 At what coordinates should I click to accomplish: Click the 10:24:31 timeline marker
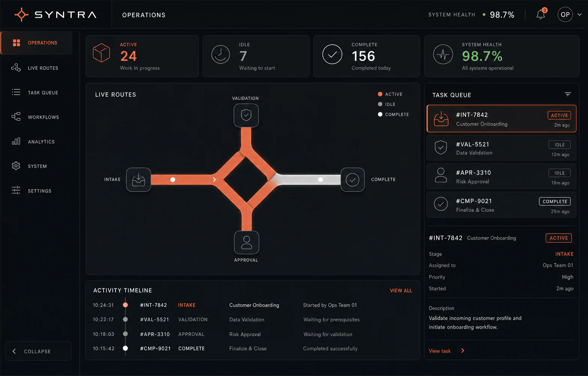(x=125, y=305)
